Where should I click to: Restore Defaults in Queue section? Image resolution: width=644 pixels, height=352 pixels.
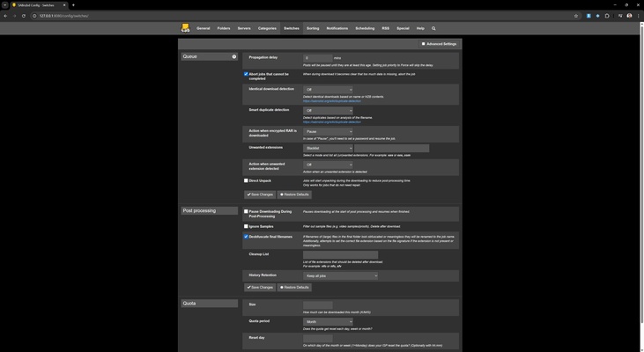pyautogui.click(x=294, y=194)
